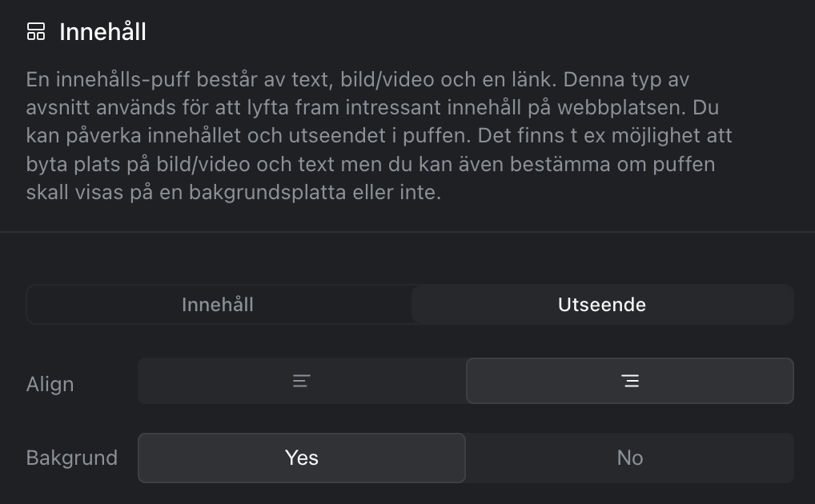Click the divider line below the description
Image resolution: width=815 pixels, height=504 pixels.
click(407, 232)
